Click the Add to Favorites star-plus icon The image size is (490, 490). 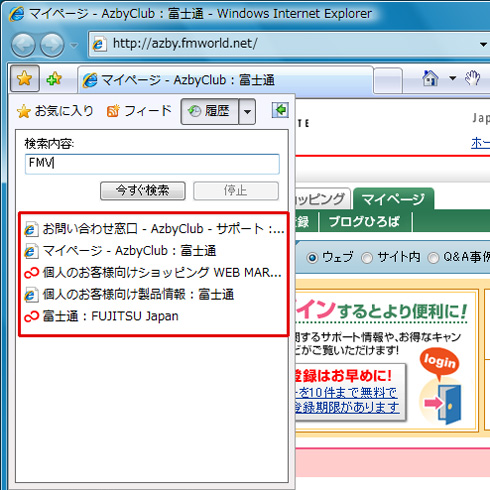[x=54, y=79]
